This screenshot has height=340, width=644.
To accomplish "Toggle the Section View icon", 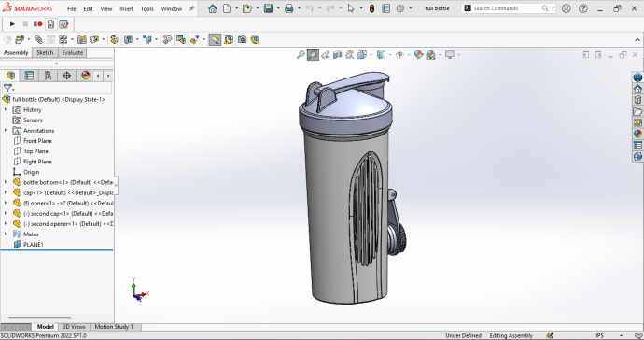I will (338, 55).
